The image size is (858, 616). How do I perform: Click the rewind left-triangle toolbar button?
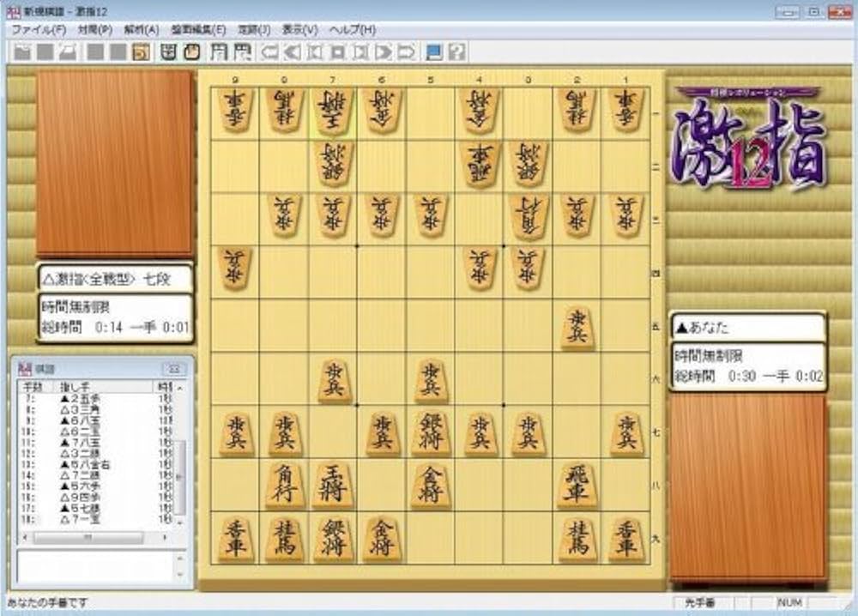pyautogui.click(x=293, y=52)
